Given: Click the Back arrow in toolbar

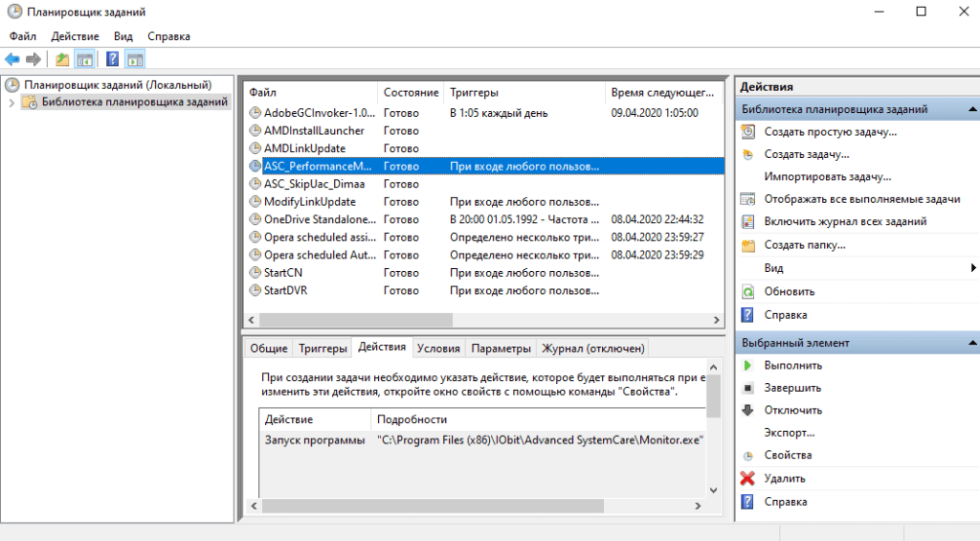Looking at the screenshot, I should (x=12, y=59).
